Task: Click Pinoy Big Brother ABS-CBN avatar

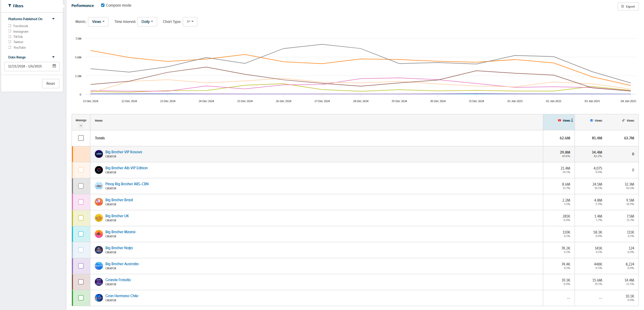Action: coord(99,186)
